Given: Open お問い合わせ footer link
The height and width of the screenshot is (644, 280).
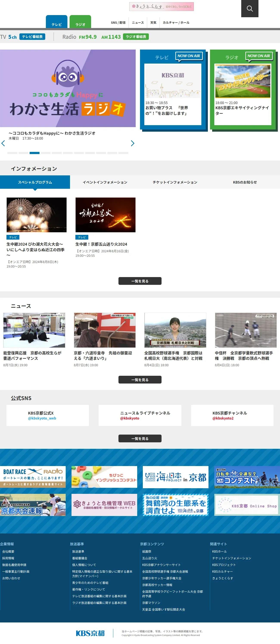Looking at the screenshot, I should click(11, 578).
